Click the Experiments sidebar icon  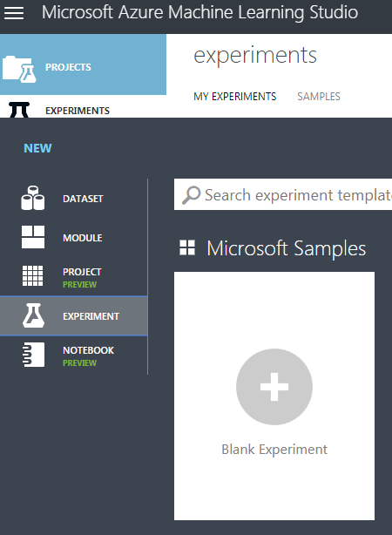pyautogui.click(x=19, y=110)
